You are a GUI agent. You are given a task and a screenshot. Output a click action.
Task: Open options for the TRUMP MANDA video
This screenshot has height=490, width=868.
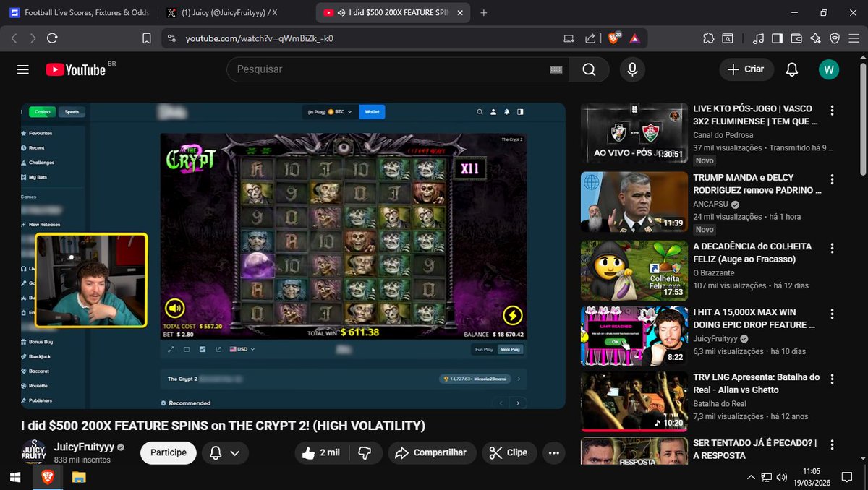pyautogui.click(x=832, y=179)
